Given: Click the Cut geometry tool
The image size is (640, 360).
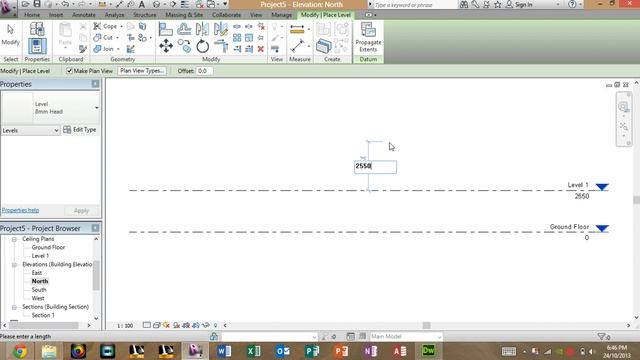Looking at the screenshot, I should 103,38.
